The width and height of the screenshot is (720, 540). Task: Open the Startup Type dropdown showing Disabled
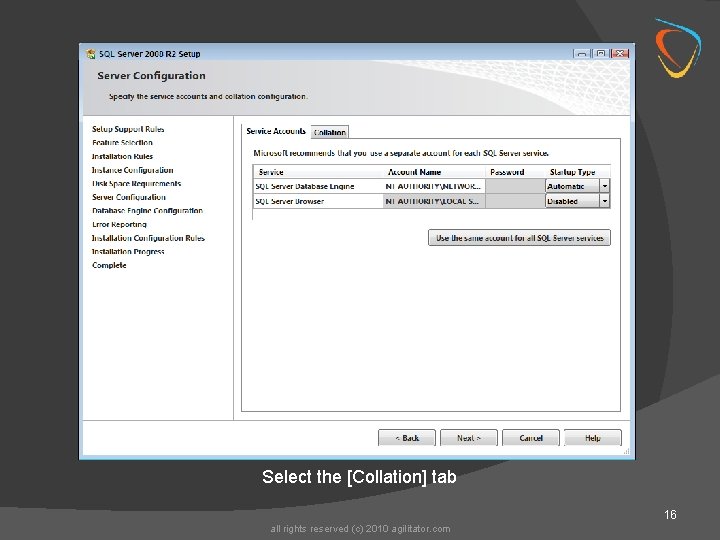click(577, 201)
